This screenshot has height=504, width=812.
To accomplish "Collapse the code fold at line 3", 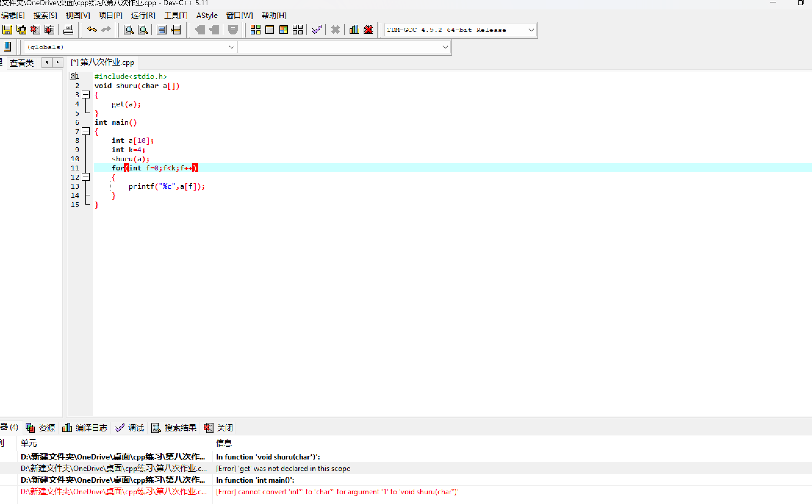I will click(x=86, y=95).
